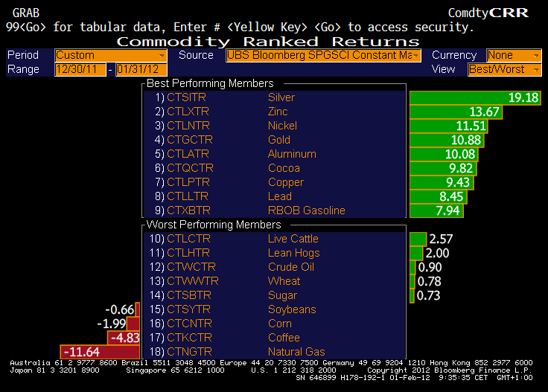
Task: Click the 2.57 Live Cattle return value
Action: click(441, 239)
